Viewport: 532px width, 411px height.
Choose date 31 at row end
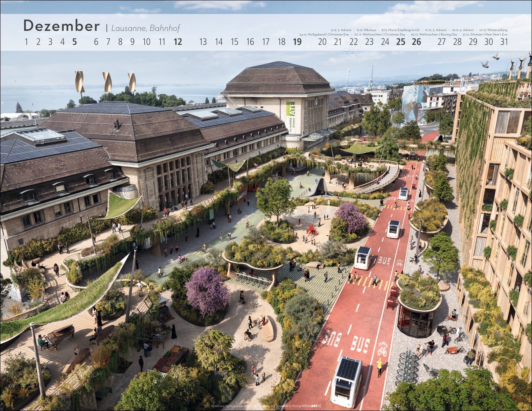(x=504, y=42)
